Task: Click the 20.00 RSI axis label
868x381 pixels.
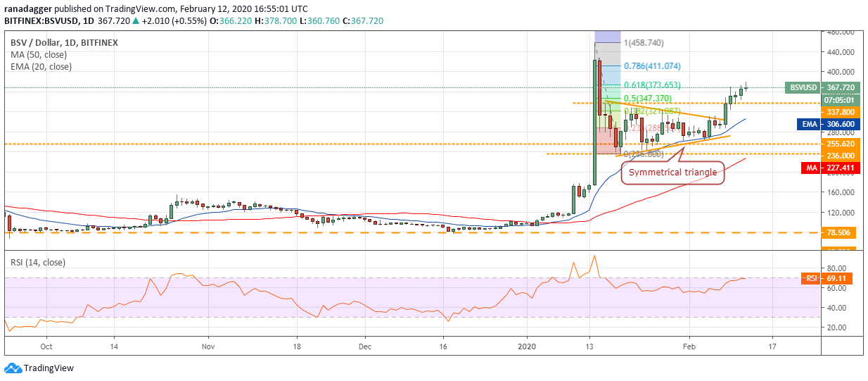Action: [836, 327]
